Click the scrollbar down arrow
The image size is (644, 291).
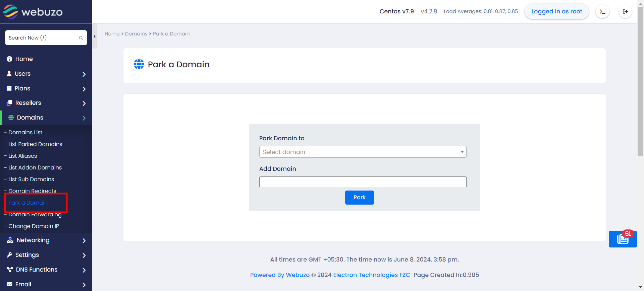[640, 287]
